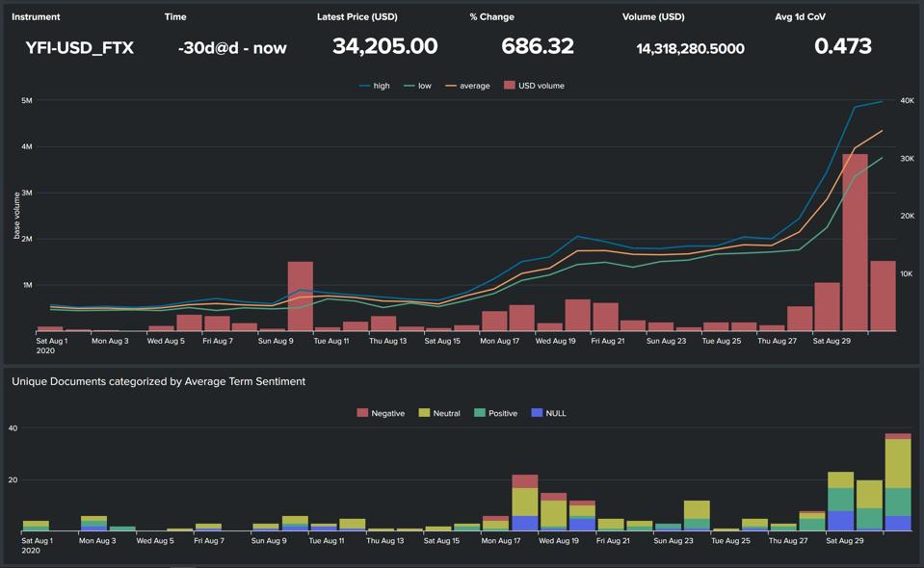This screenshot has width=924, height=568.
Task: Click the Latest Price value 34,205.00
Action: click(x=384, y=46)
